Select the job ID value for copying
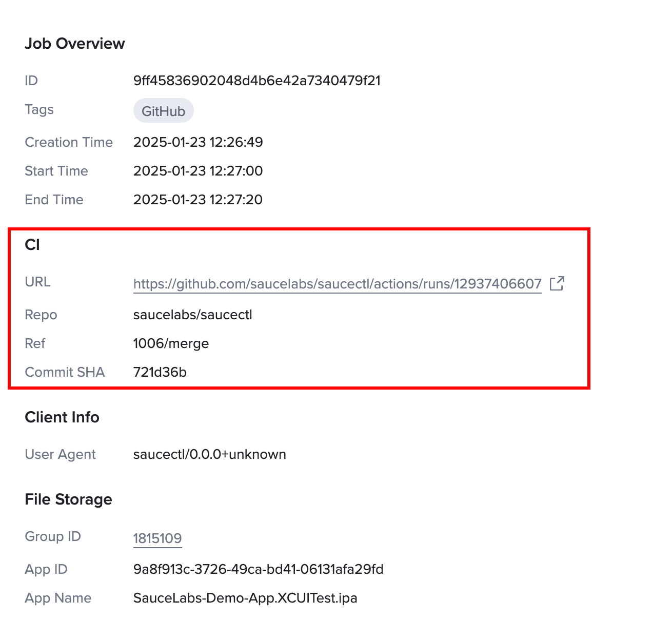Screen dimensions: 672x619 [x=257, y=81]
